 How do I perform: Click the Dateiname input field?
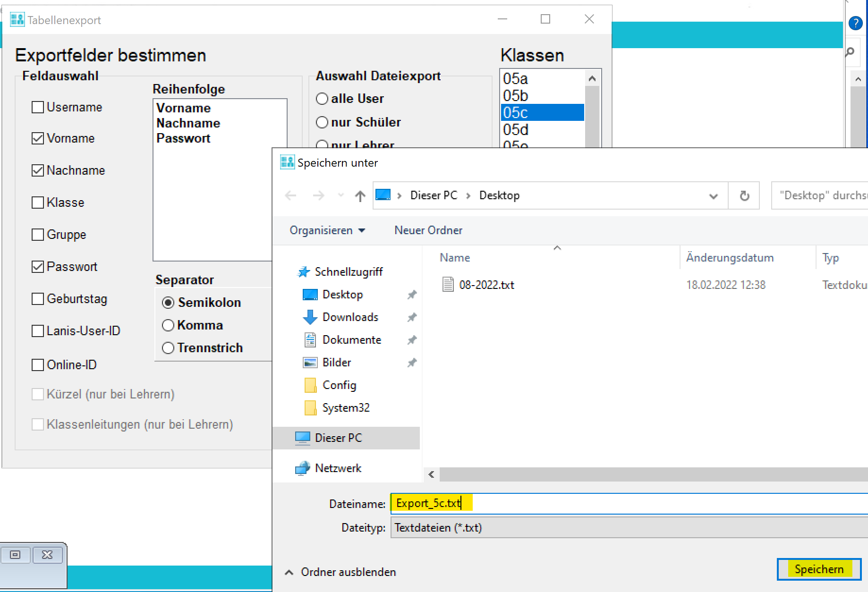point(629,503)
